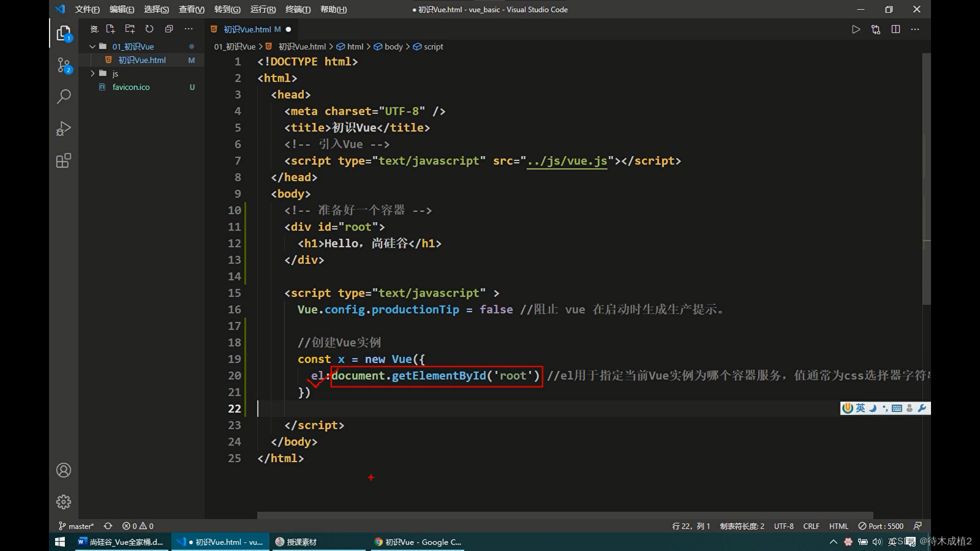The height and width of the screenshot is (551, 980).
Task: Click the feedback icon in status bar
Action: tap(918, 526)
